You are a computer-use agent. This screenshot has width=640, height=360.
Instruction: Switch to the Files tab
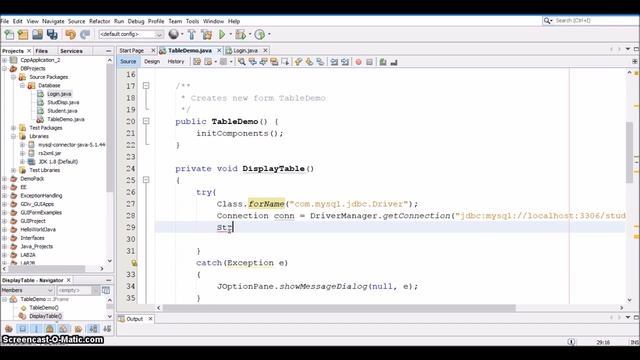click(x=41, y=51)
